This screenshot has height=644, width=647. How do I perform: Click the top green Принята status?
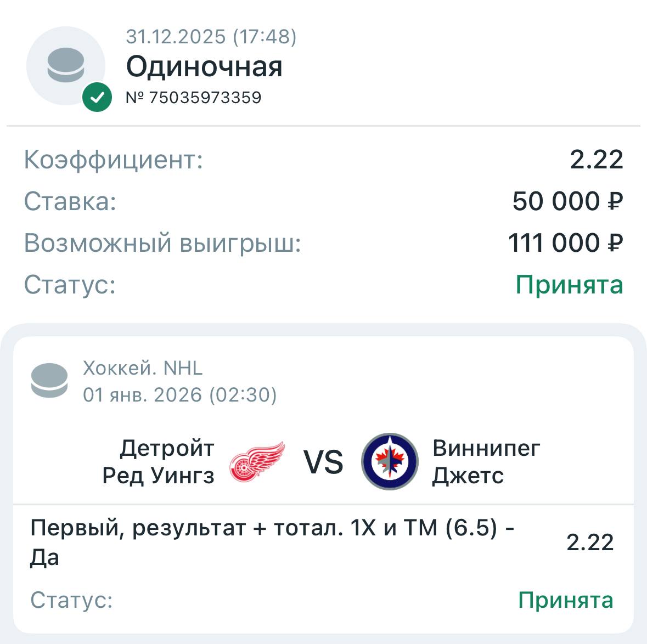click(x=569, y=285)
